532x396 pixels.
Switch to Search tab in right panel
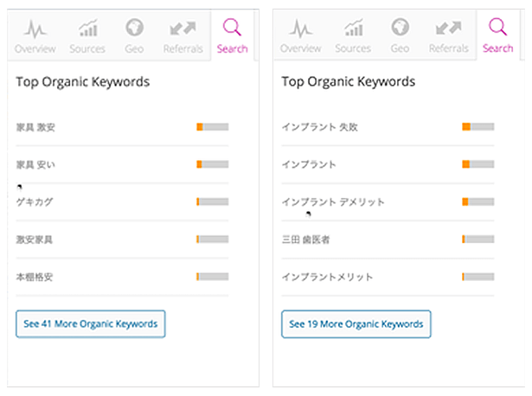coord(498,36)
